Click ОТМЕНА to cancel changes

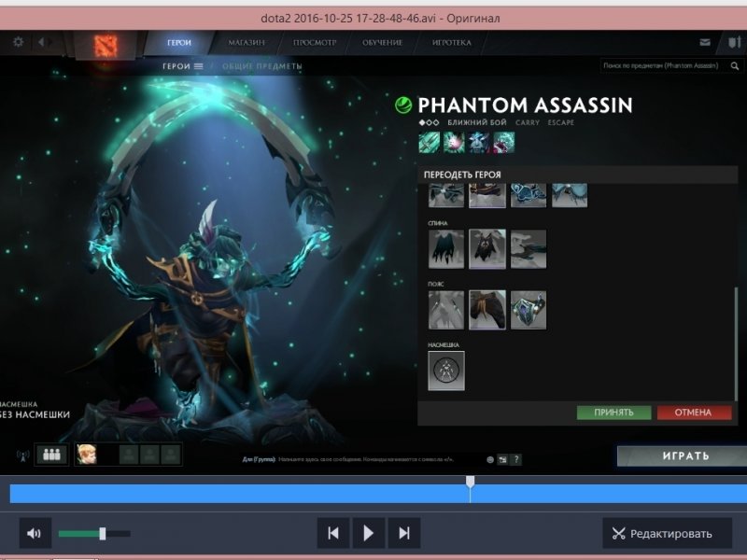693,413
